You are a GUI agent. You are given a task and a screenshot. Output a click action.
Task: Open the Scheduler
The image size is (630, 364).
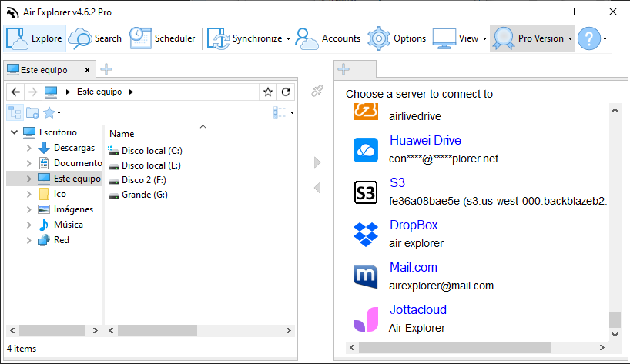coord(163,38)
